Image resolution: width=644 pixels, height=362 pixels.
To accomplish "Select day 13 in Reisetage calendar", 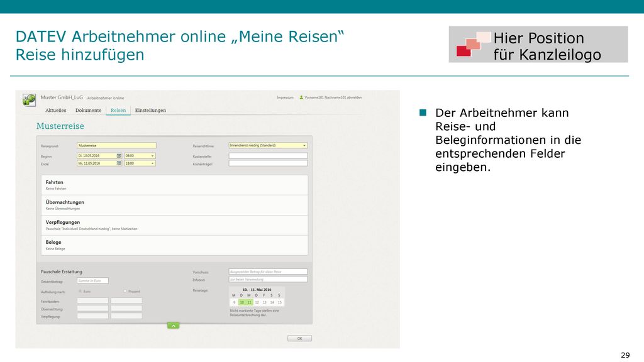I will tap(264, 302).
